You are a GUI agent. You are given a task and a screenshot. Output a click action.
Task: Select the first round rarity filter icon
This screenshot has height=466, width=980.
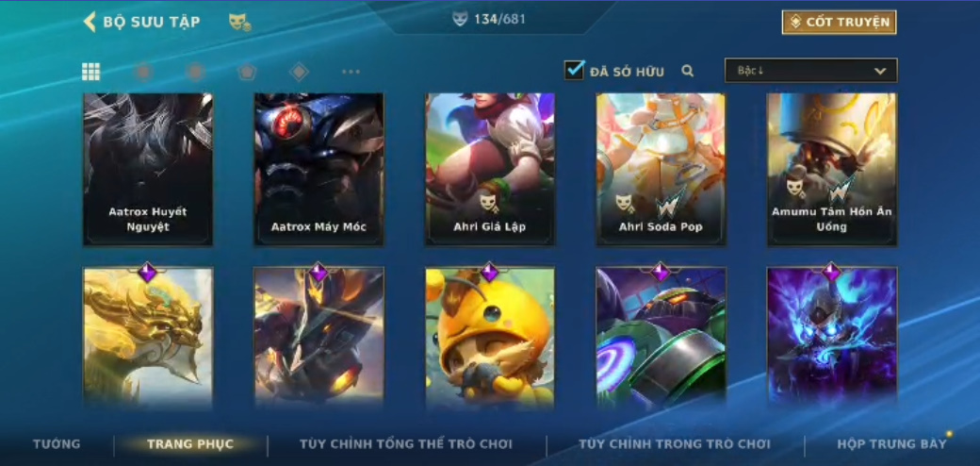(x=144, y=72)
